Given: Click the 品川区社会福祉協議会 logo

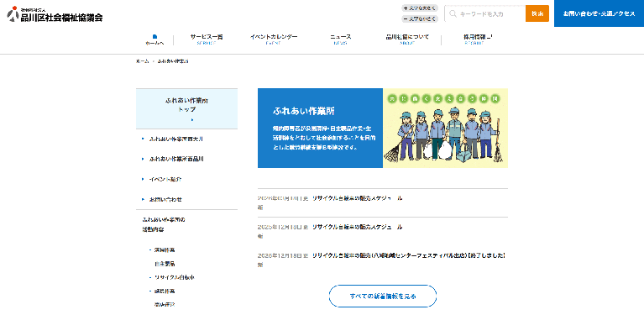Looking at the screenshot, I should click(55, 14).
